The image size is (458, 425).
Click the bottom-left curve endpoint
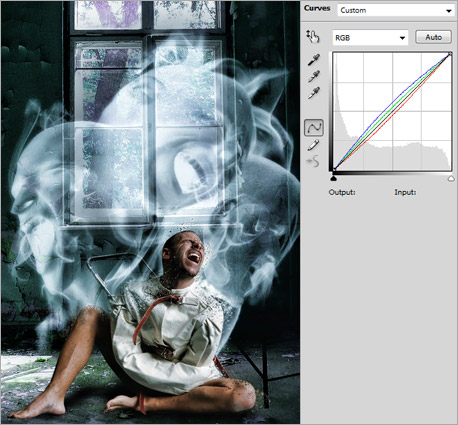[x=334, y=169]
